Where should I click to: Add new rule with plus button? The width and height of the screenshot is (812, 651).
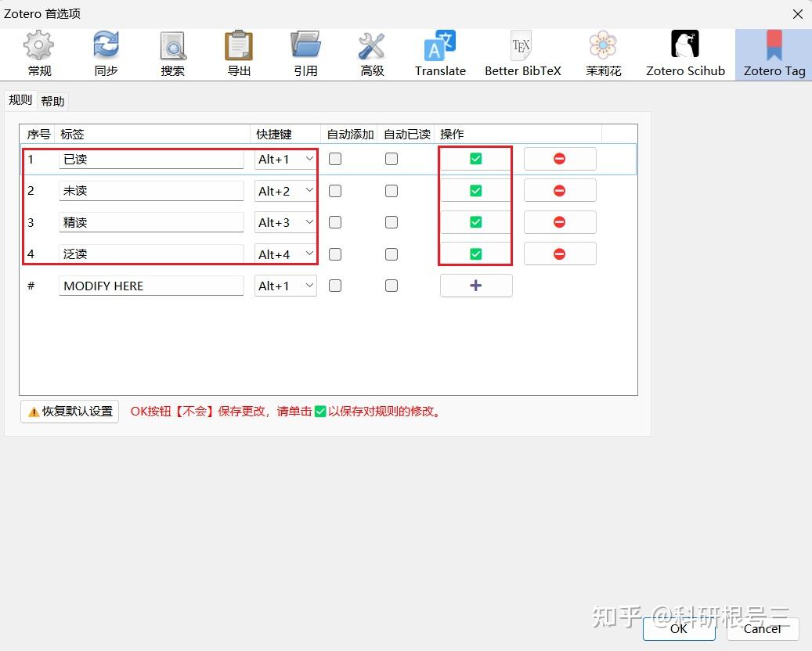pos(476,286)
